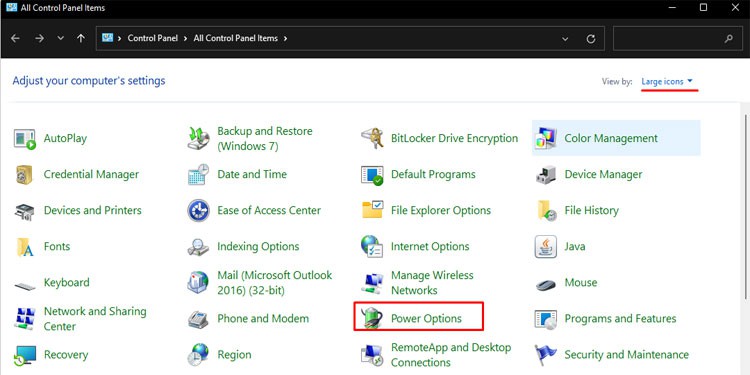Open the Indexing Options icon

pos(198,247)
